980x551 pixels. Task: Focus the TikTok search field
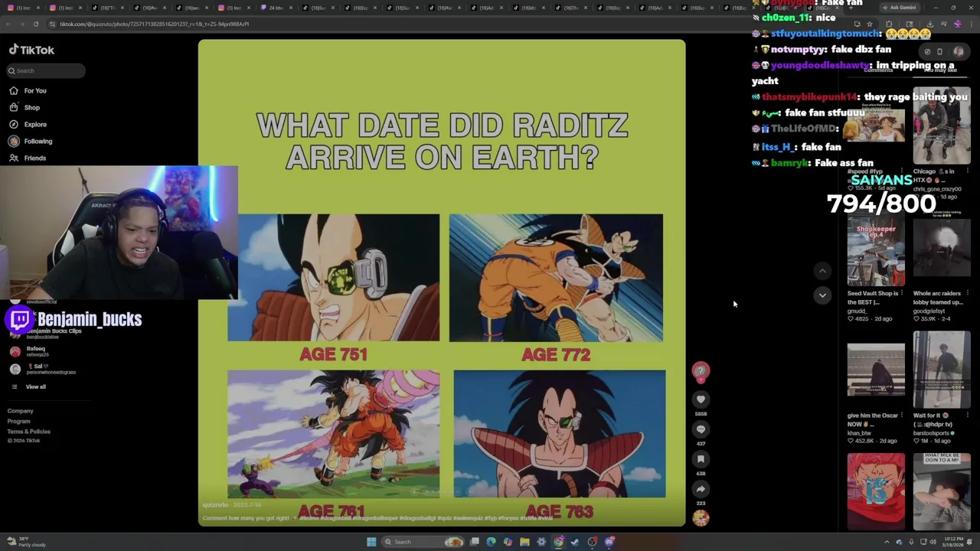point(46,70)
